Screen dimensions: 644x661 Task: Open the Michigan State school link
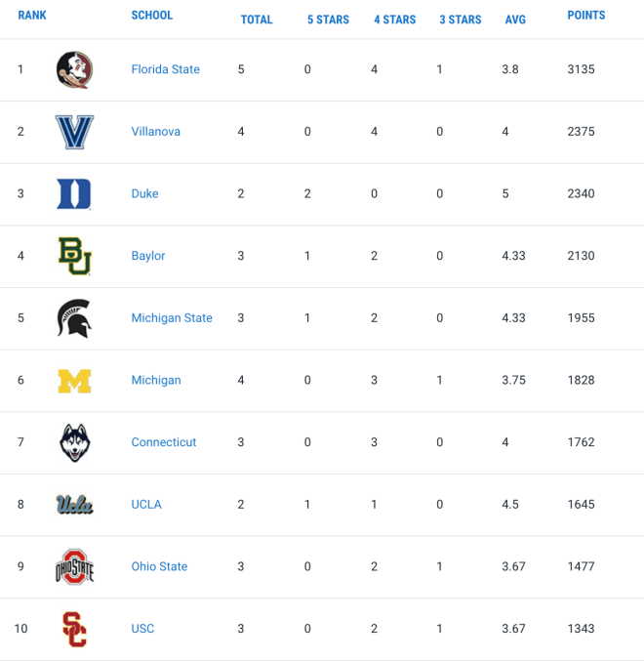[172, 318]
